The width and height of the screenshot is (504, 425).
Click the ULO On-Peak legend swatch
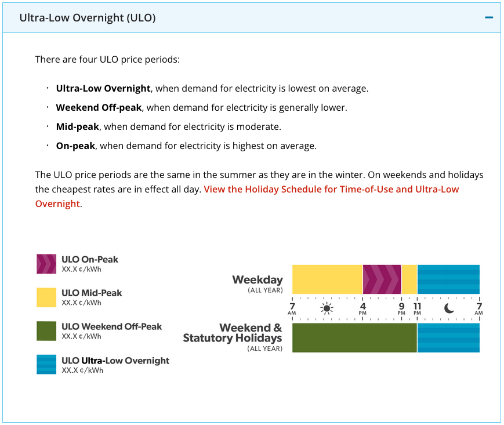tap(46, 264)
